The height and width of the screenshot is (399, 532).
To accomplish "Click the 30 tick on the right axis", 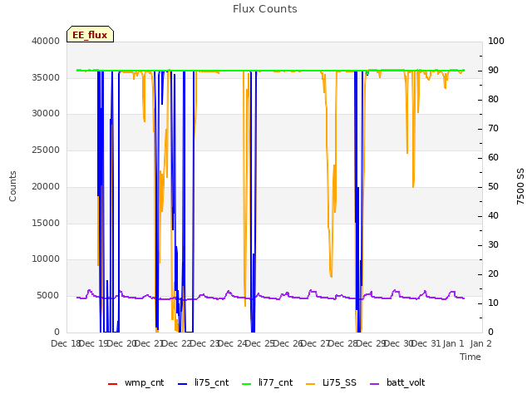I will (x=493, y=244).
